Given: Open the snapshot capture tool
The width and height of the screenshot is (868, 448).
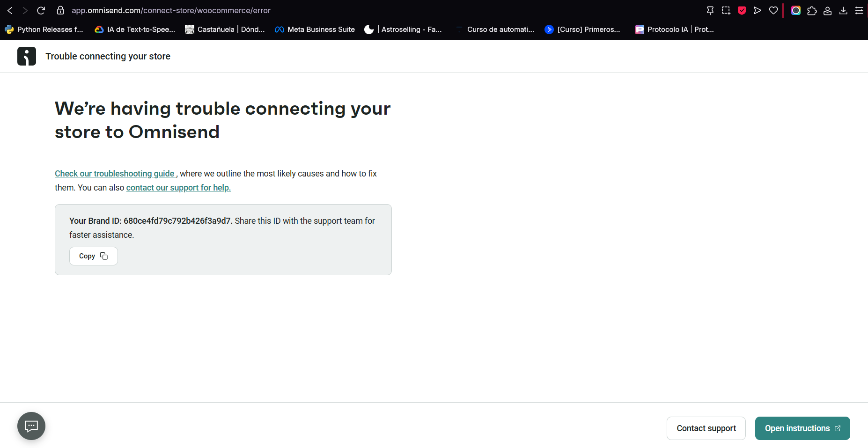Looking at the screenshot, I should (x=726, y=10).
